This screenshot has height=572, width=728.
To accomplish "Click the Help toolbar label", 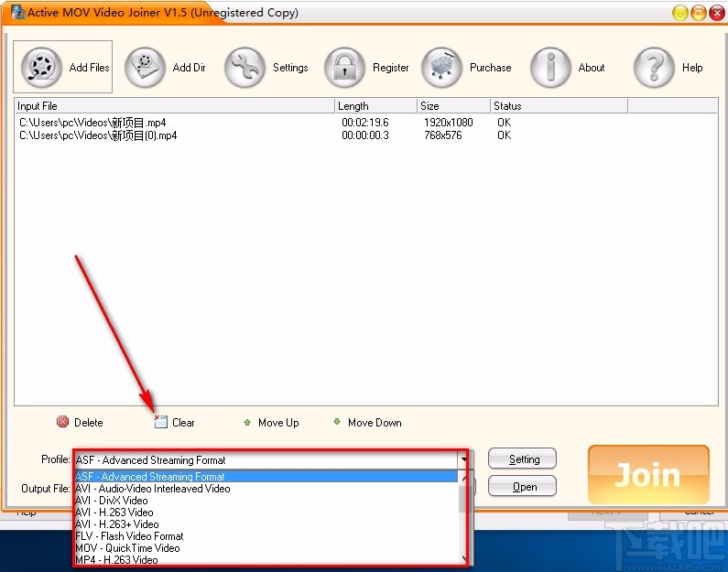I will (692, 68).
